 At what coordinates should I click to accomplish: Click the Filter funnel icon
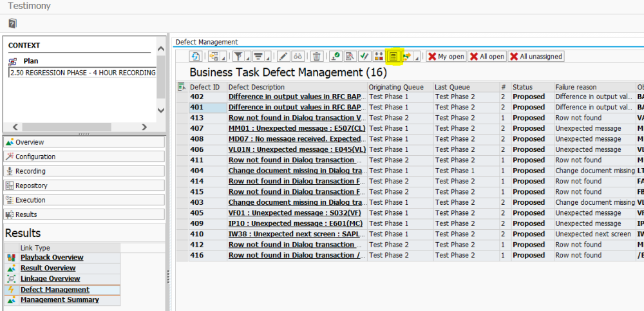point(238,56)
